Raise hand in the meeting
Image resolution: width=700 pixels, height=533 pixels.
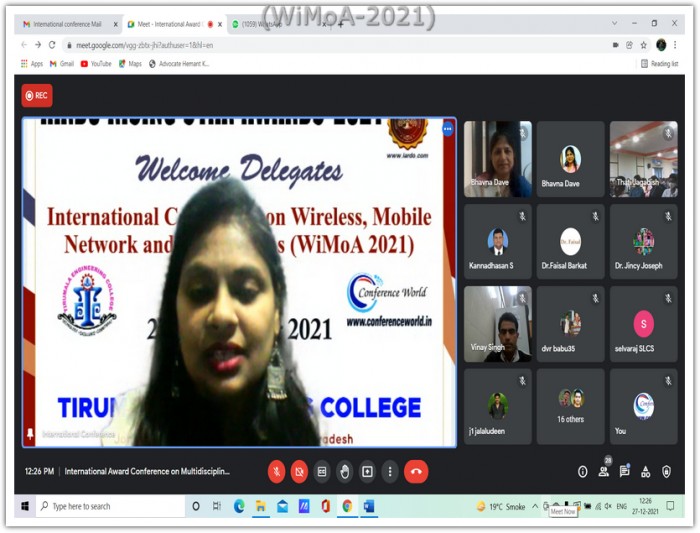click(344, 471)
